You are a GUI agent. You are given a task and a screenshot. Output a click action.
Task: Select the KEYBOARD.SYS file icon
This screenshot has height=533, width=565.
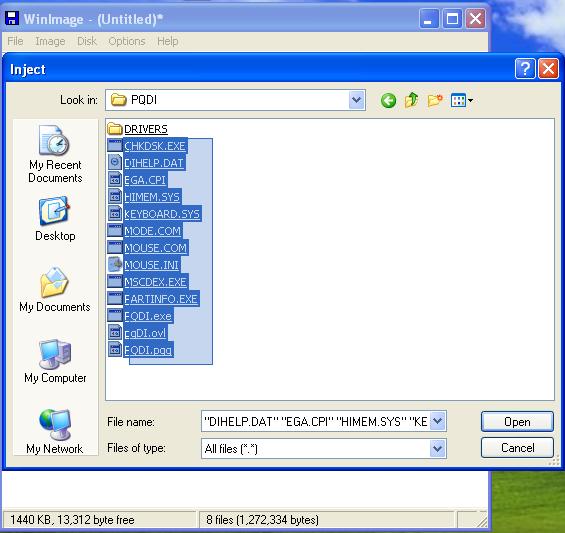pos(115,213)
